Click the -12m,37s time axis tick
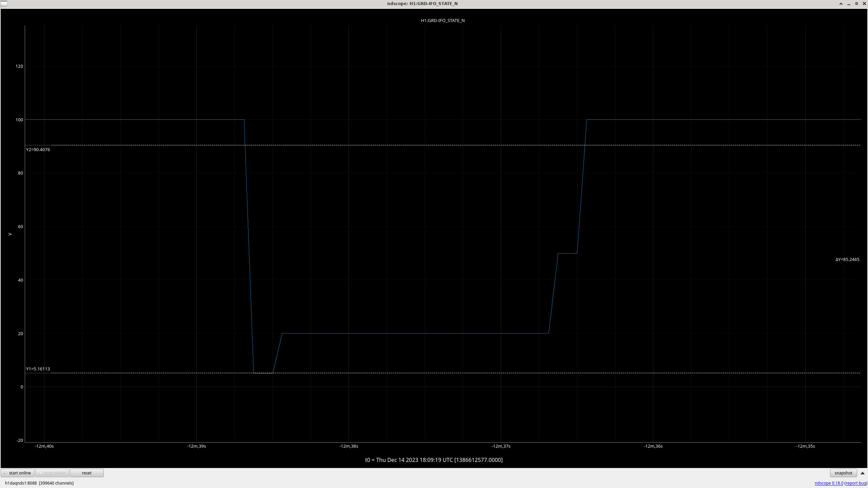The width and height of the screenshot is (868, 488). coord(501,446)
